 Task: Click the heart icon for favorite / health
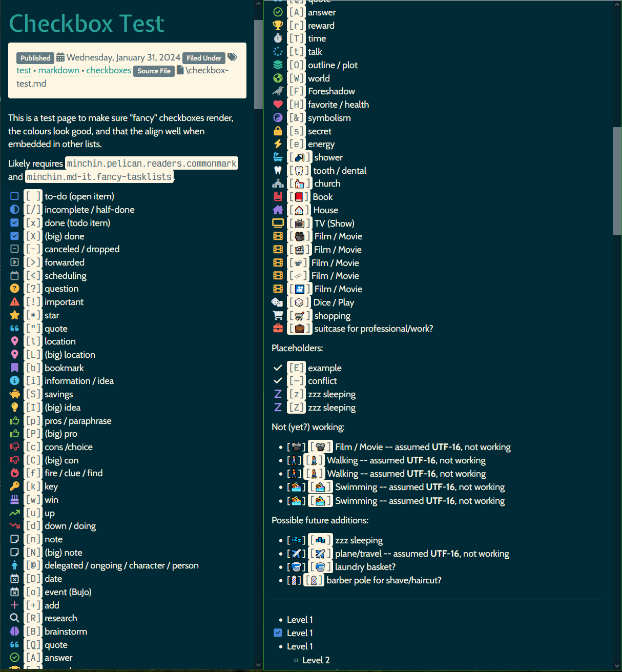click(278, 104)
